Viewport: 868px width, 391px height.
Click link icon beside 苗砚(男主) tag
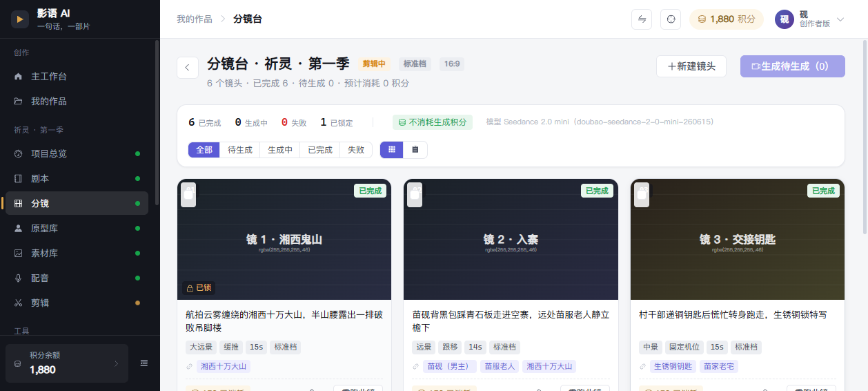click(x=416, y=367)
